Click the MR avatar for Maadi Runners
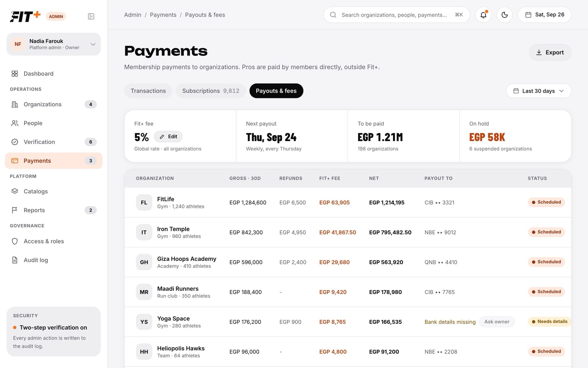The image size is (588, 368). (x=144, y=292)
